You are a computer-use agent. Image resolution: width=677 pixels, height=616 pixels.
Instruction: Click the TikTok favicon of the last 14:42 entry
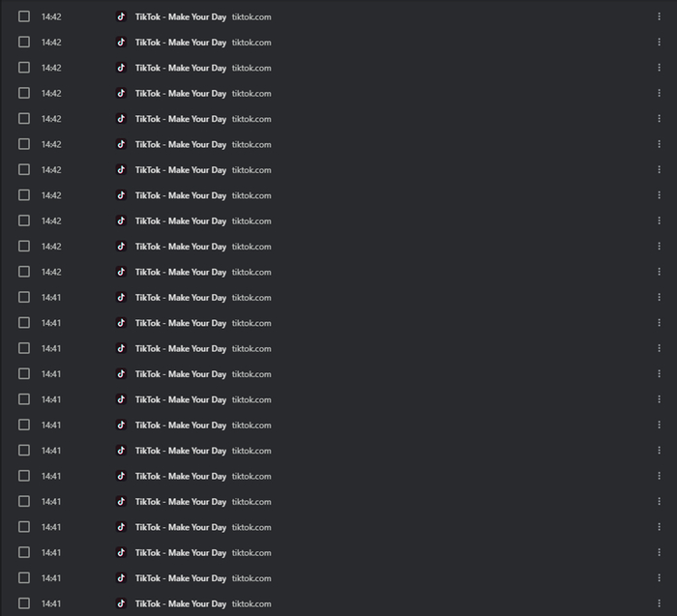pyautogui.click(x=121, y=272)
